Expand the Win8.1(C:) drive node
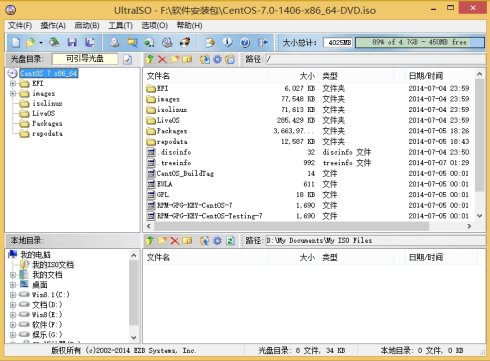The width and height of the screenshot is (490, 361). (x=13, y=295)
